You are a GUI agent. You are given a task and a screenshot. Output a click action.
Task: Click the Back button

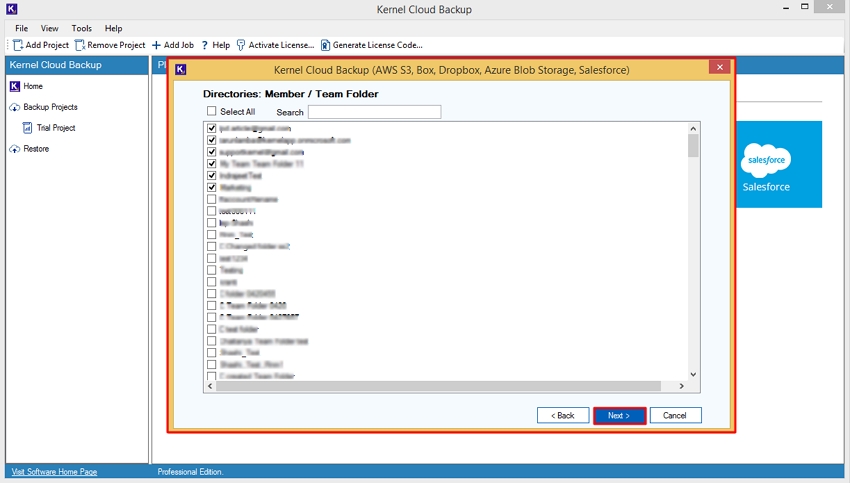(x=563, y=415)
